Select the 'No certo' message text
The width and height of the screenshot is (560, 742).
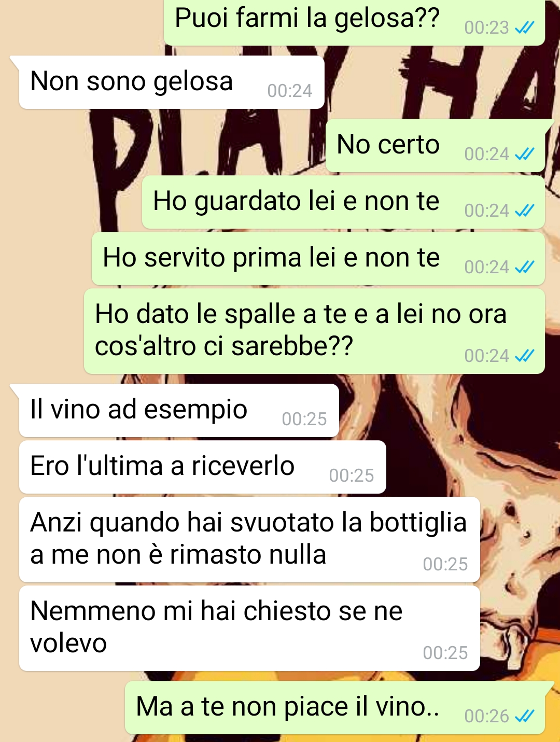(388, 144)
